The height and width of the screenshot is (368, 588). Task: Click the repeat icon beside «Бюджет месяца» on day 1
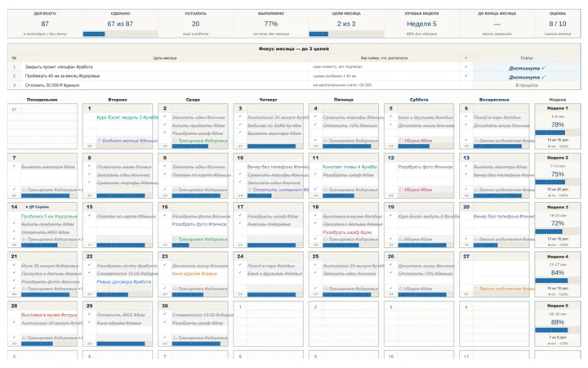point(100,141)
